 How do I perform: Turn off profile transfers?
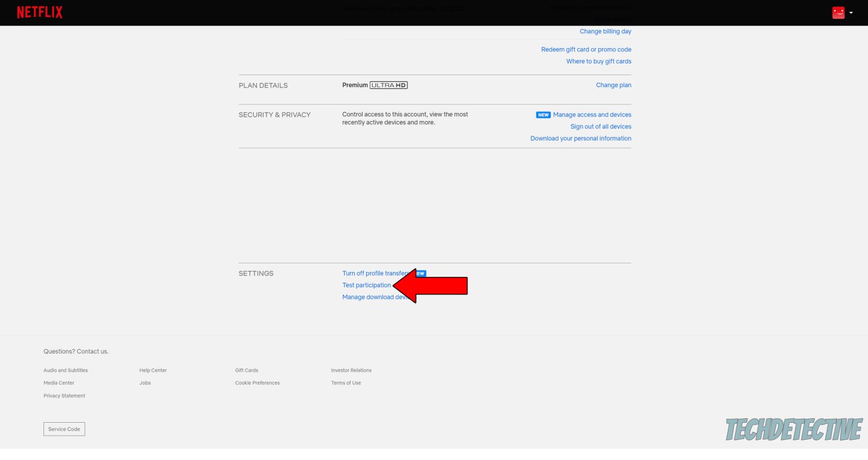(375, 273)
